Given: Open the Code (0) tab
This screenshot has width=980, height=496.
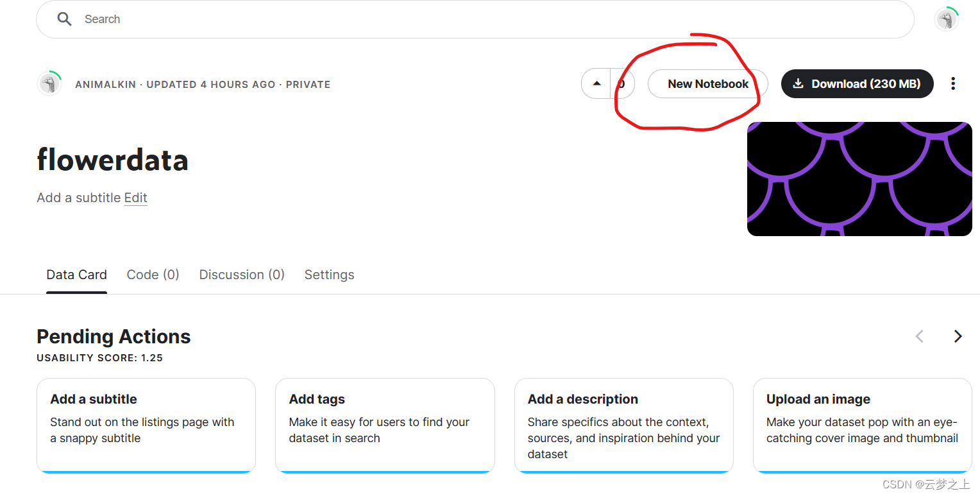Looking at the screenshot, I should coord(153,275).
